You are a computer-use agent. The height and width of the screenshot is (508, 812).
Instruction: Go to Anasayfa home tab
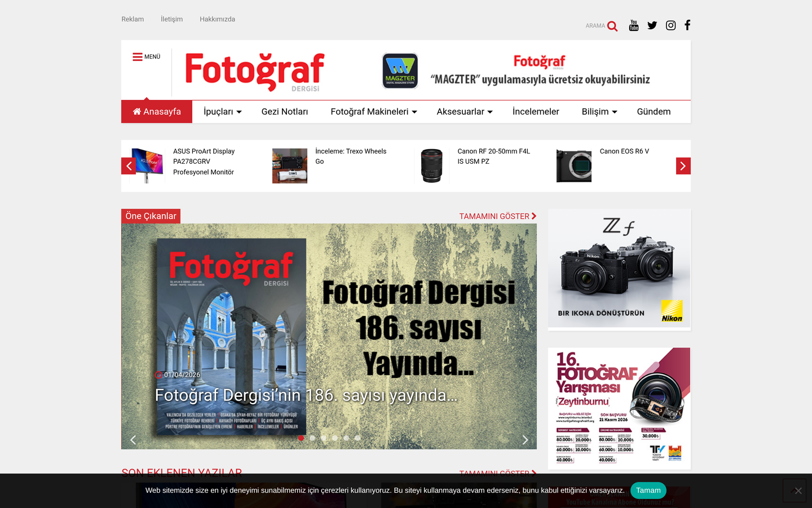point(157,112)
